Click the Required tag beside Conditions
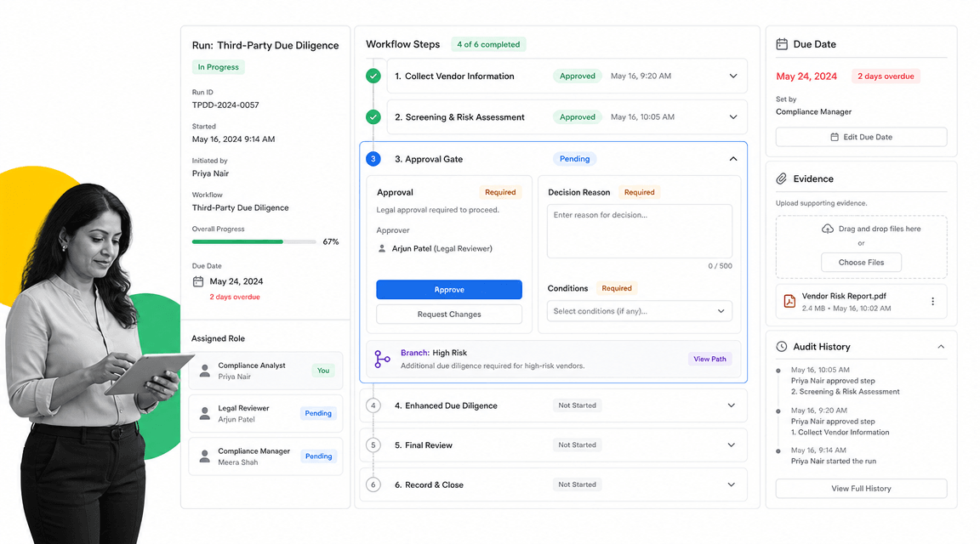Screen dimensions: 980x544 point(616,288)
